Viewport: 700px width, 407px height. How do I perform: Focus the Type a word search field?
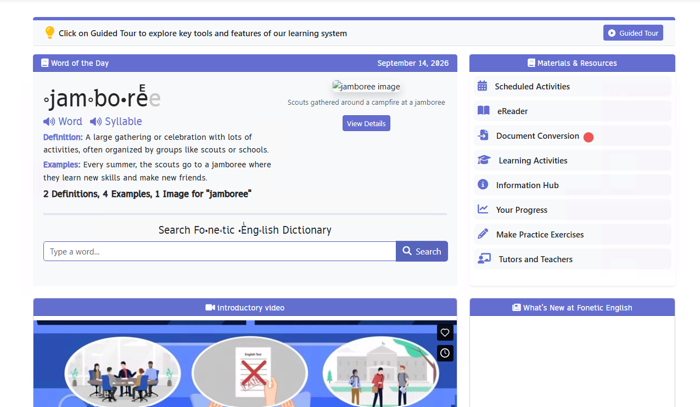(220, 252)
